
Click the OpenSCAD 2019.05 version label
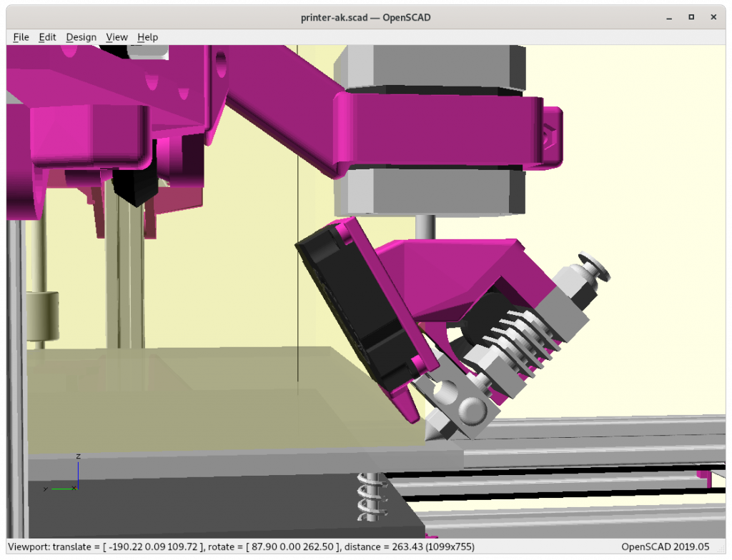pyautogui.click(x=666, y=546)
